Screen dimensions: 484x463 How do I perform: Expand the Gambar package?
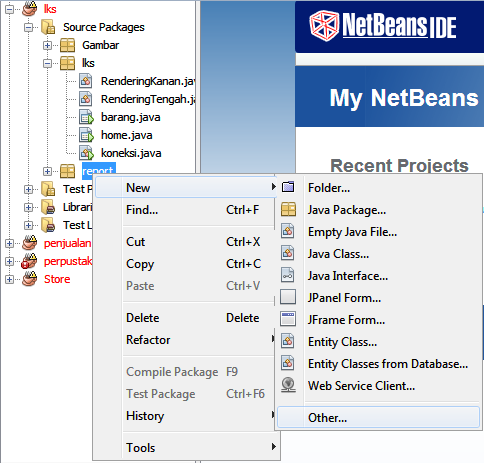tap(47, 45)
